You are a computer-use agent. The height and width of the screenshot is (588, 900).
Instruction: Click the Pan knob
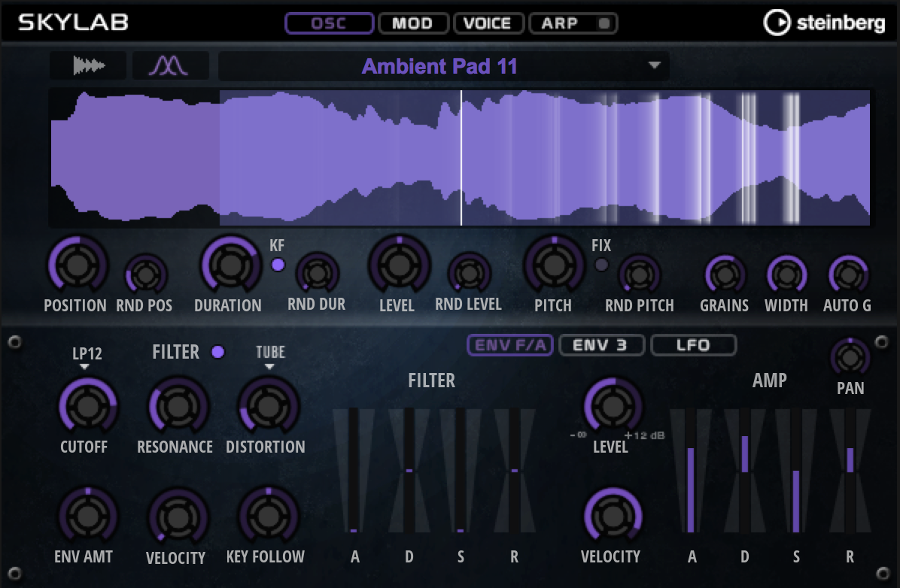click(849, 357)
